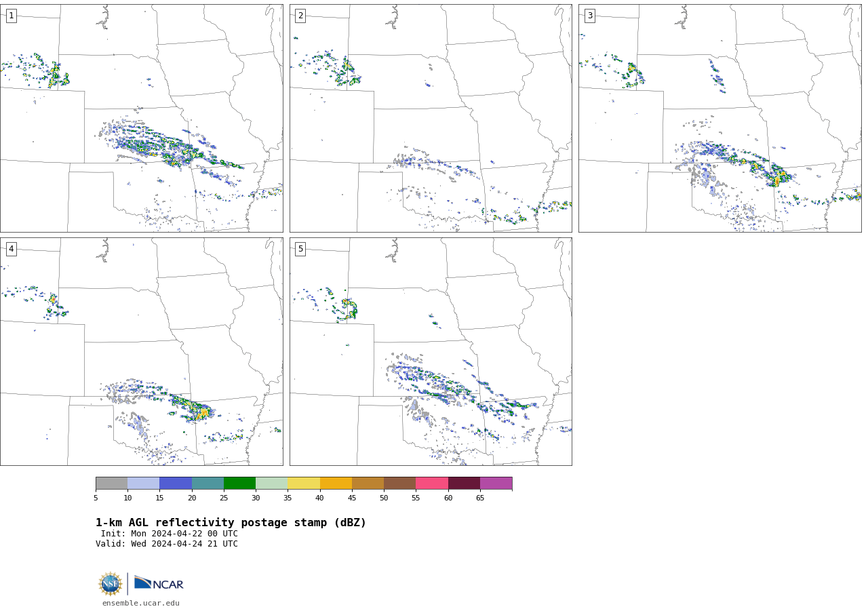This screenshot has width=868, height=611.
Task: Click the panel number 4 label
Action: (x=11, y=249)
